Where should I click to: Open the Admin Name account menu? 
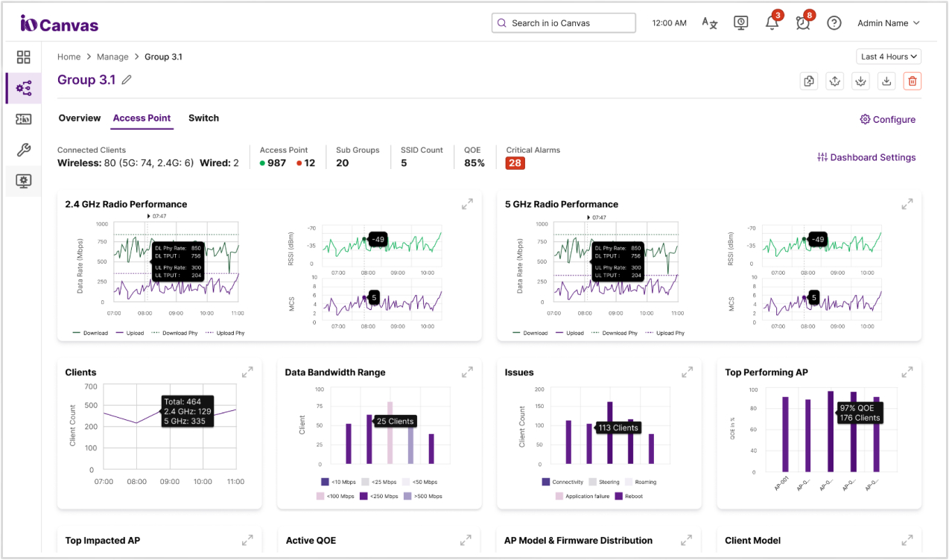(889, 23)
